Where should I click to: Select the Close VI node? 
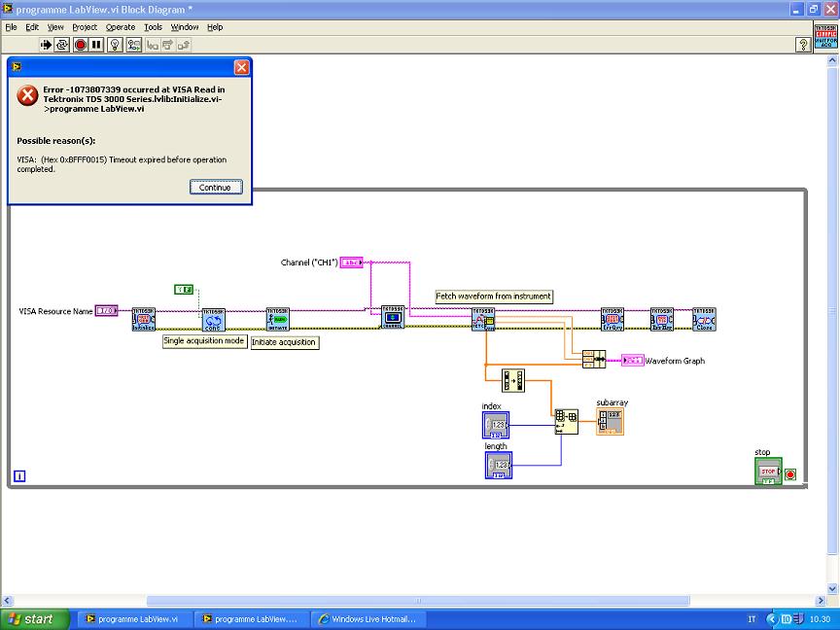point(704,319)
